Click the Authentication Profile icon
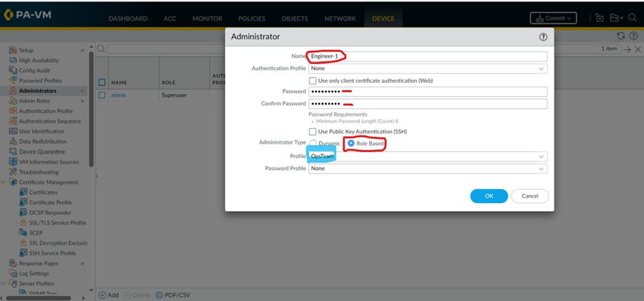Screen dimensions: 644x301 pos(13,111)
